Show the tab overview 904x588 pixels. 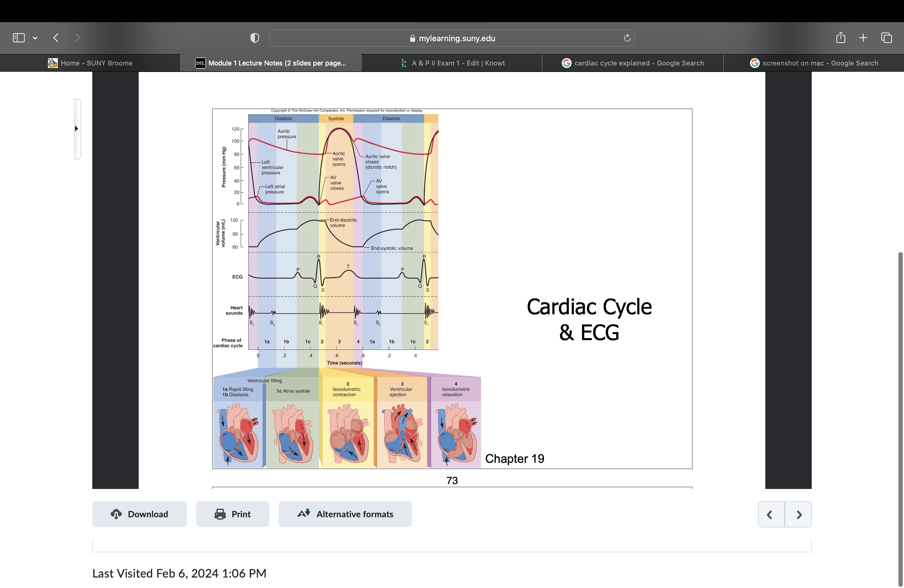pyautogui.click(x=886, y=38)
